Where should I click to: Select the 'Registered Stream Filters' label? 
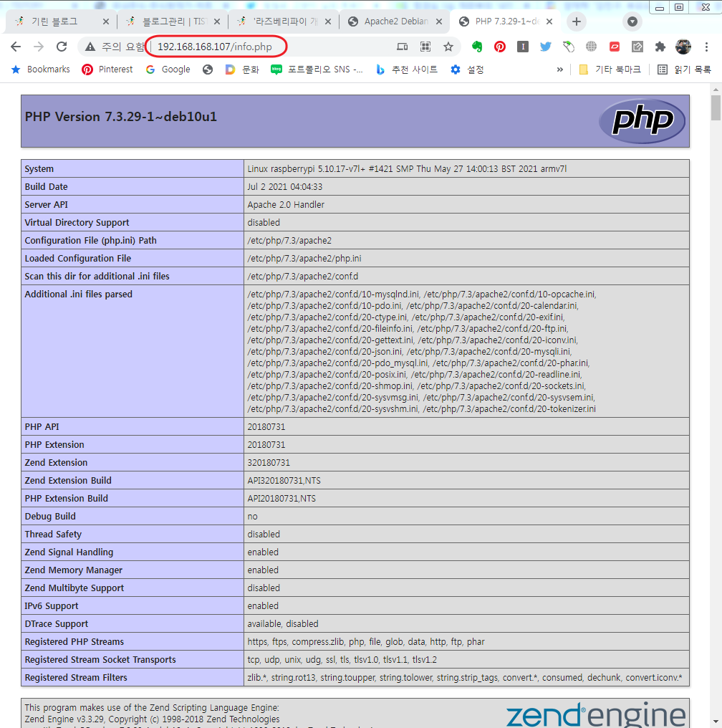coord(76,678)
